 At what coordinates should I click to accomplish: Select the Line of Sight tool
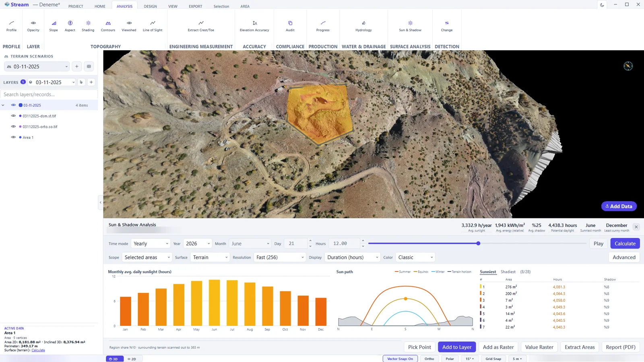tap(153, 26)
